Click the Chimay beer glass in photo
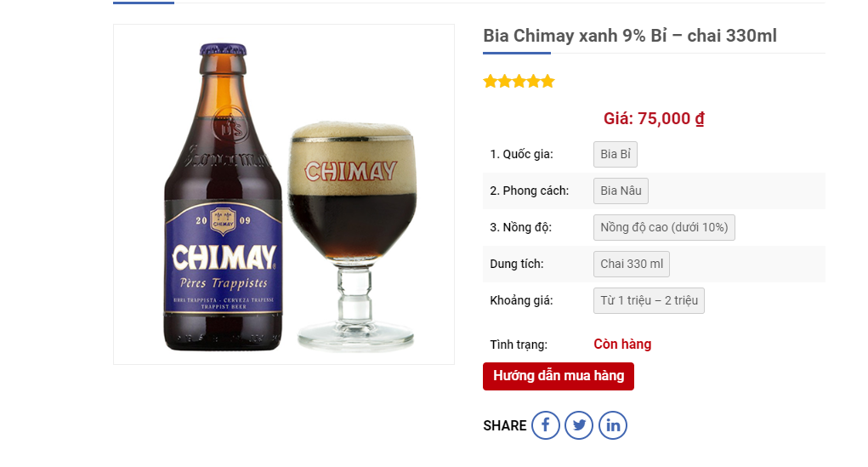This screenshot has height=467, width=868. (352, 238)
